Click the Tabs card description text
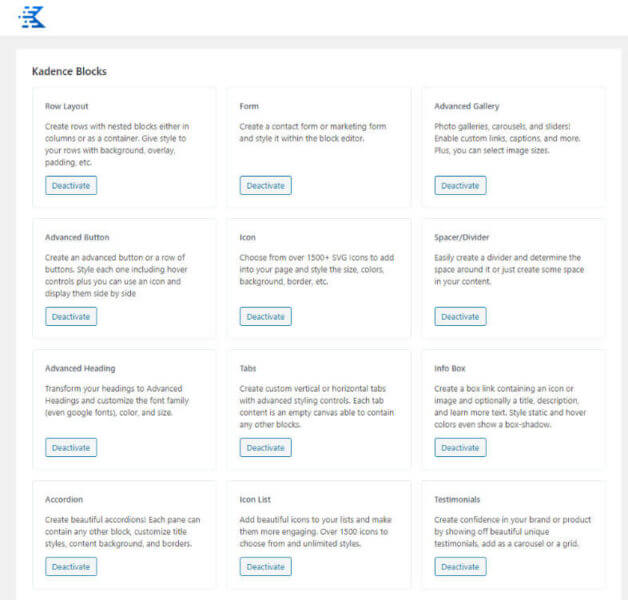 [x=316, y=406]
